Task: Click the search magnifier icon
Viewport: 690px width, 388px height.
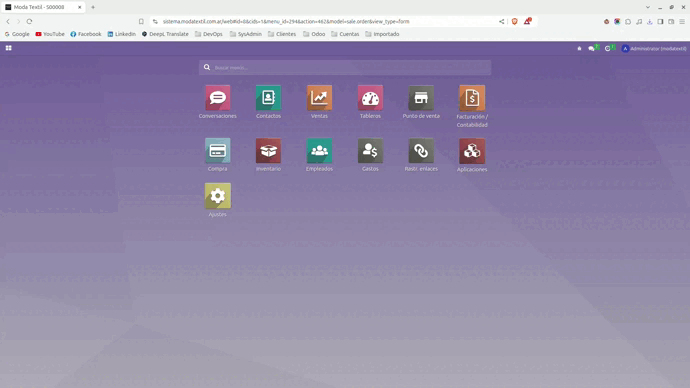Action: click(207, 67)
